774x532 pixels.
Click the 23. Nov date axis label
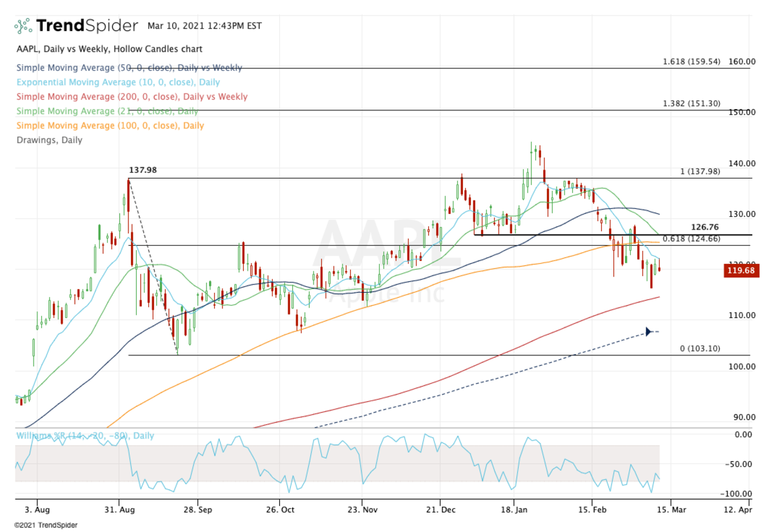(362, 508)
